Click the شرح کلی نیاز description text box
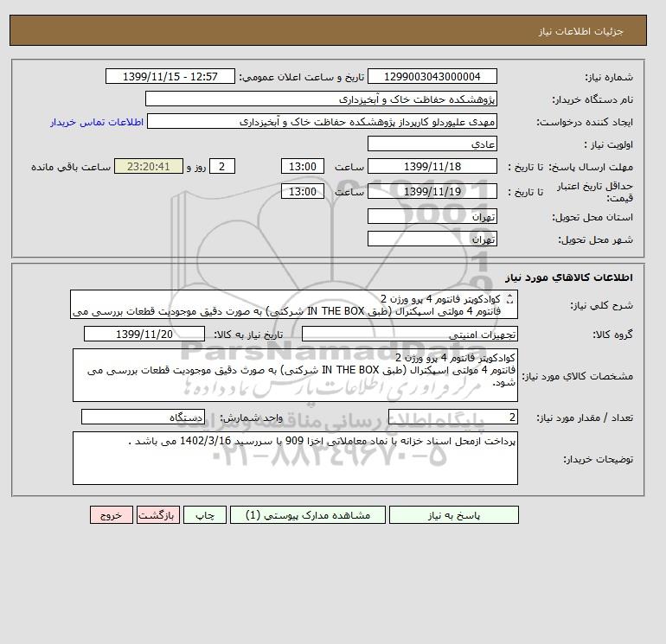The width and height of the screenshot is (666, 644). 294,304
